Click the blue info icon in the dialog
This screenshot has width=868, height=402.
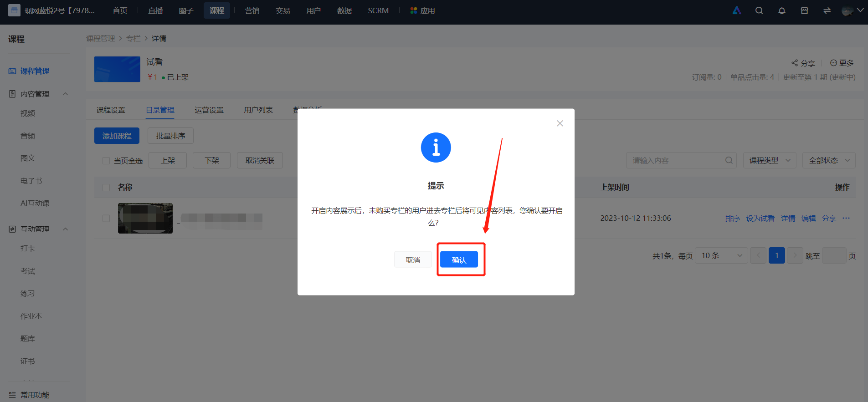pyautogui.click(x=436, y=148)
